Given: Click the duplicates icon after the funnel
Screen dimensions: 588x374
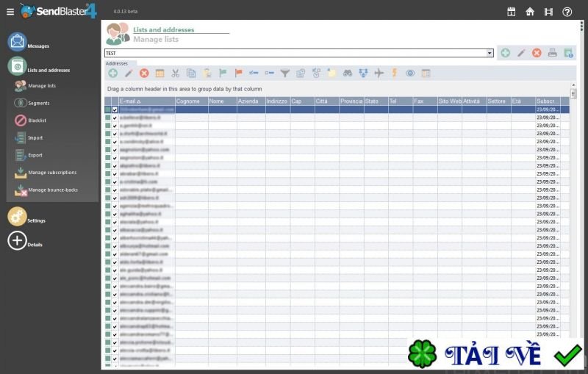Looking at the screenshot, I should [x=301, y=73].
